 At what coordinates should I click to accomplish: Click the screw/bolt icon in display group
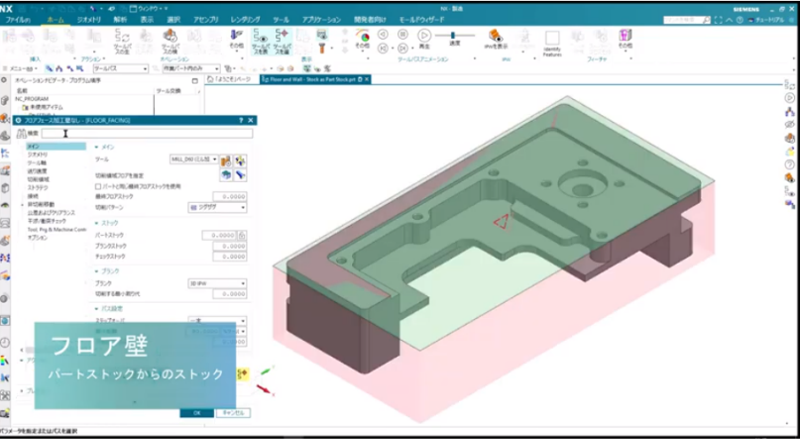pos(321,48)
